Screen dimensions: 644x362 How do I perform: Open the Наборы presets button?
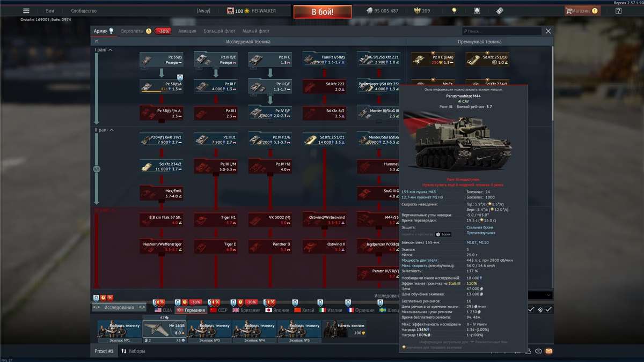point(133,351)
